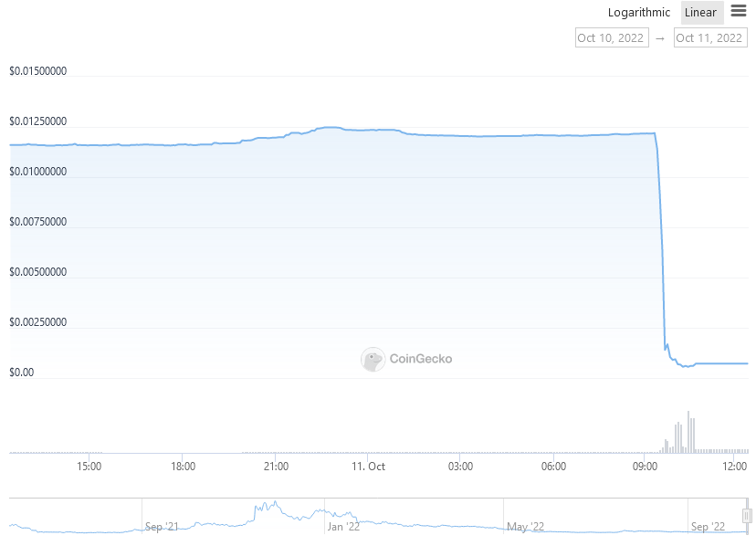Click the start date field Oct 10, 2022
This screenshot has width=756, height=546.
[x=612, y=37]
